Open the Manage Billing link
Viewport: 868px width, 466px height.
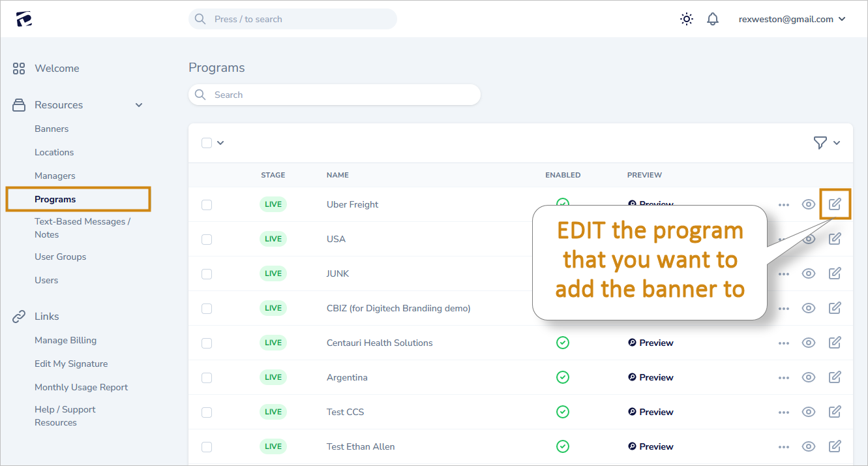point(65,340)
